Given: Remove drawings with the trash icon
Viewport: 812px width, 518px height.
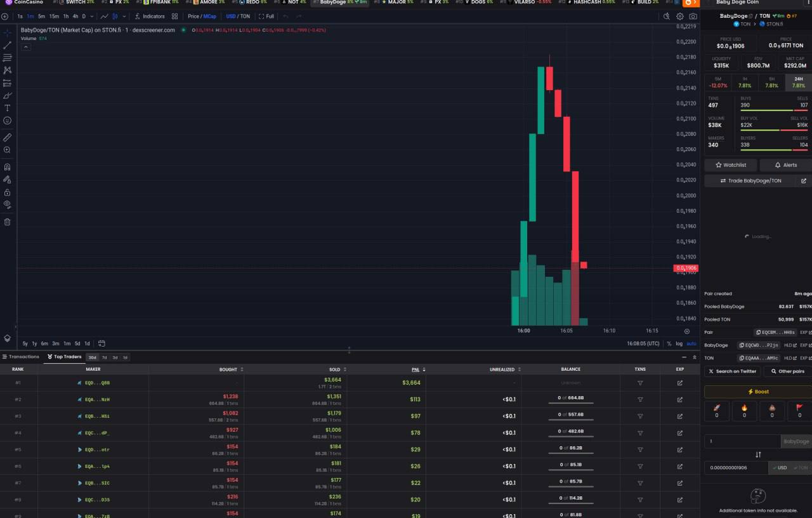Looking at the screenshot, I should point(7,222).
